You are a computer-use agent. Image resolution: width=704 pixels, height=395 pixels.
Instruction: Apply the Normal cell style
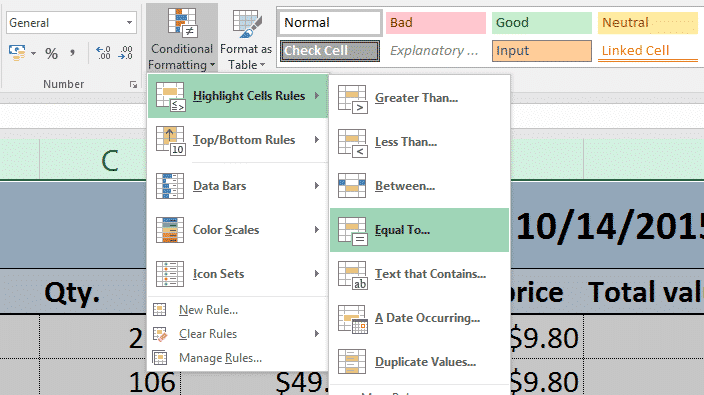[330, 23]
